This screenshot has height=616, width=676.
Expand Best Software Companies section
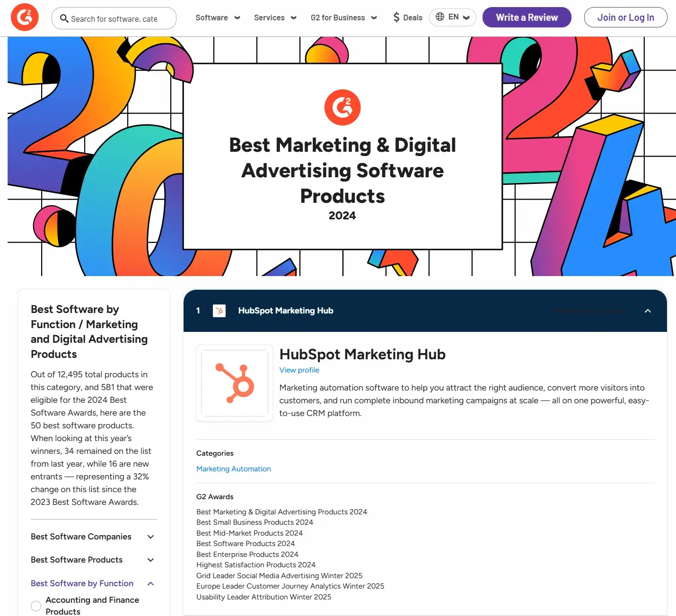[151, 537]
